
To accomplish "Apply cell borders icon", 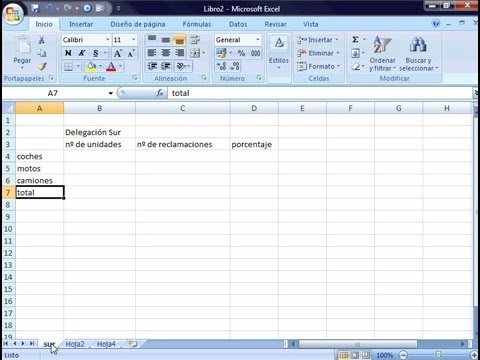I will [68, 67].
